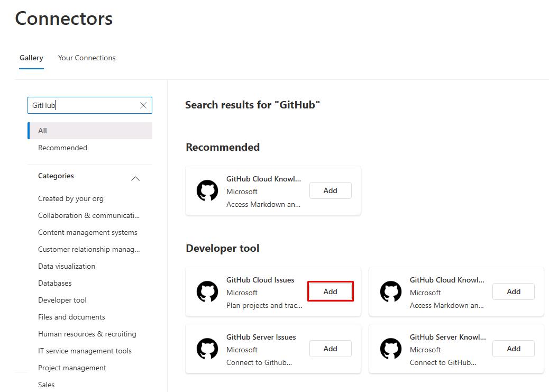Switch to Your Connections tab

click(x=87, y=58)
